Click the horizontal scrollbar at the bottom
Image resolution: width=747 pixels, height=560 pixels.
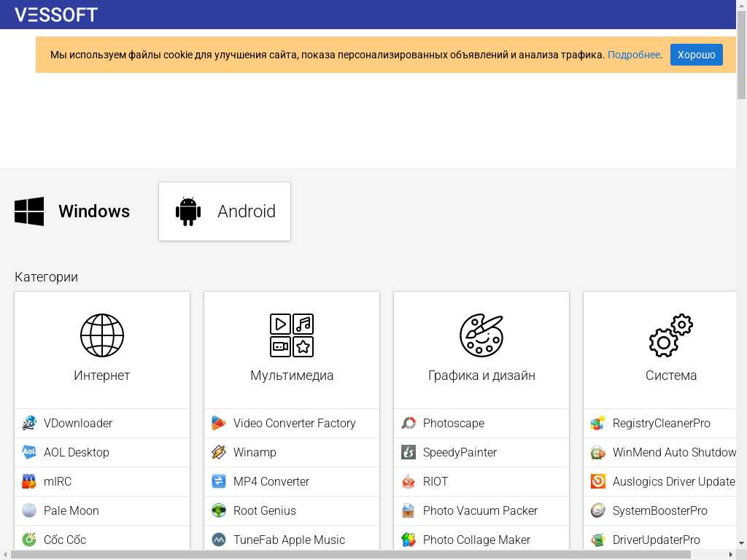(350, 555)
